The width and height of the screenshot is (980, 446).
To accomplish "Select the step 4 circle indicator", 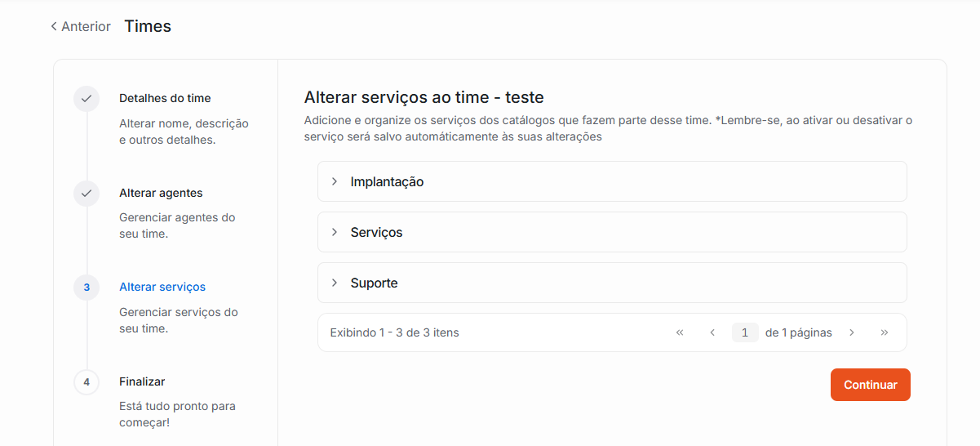I will click(x=86, y=382).
